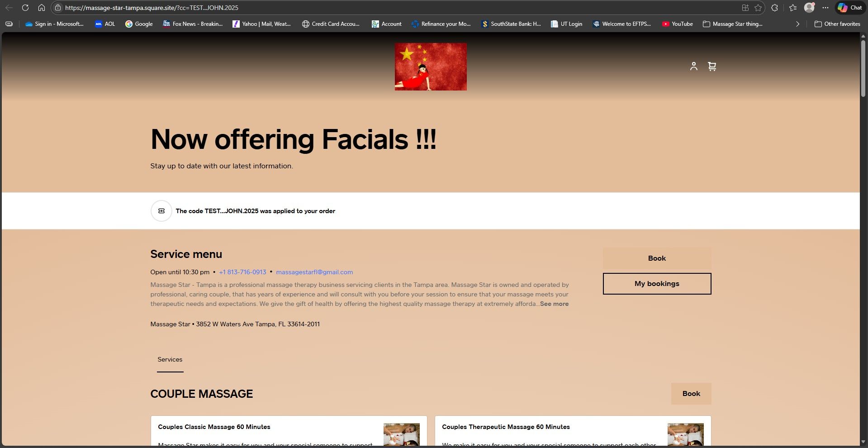Expand description with See more

click(x=554, y=304)
